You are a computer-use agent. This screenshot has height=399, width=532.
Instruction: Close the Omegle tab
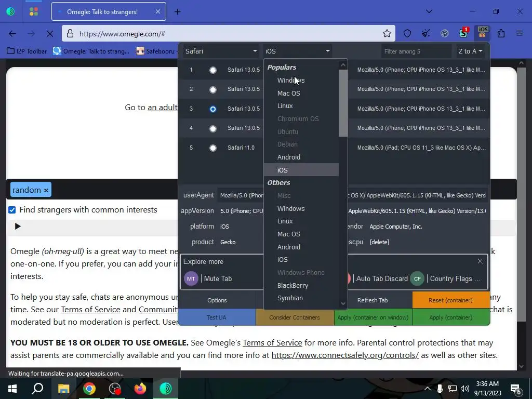[158, 11]
